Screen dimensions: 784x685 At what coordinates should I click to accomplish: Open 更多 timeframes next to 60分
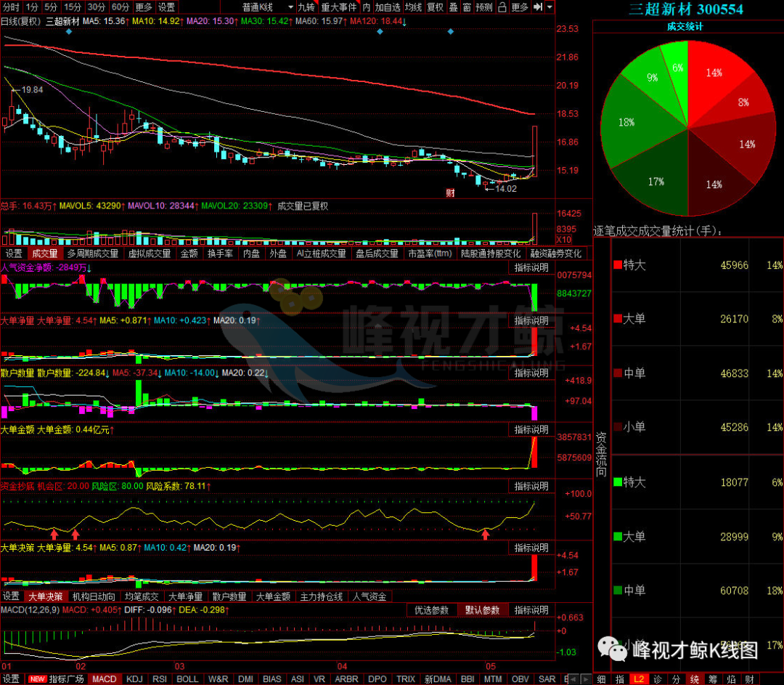(144, 7)
